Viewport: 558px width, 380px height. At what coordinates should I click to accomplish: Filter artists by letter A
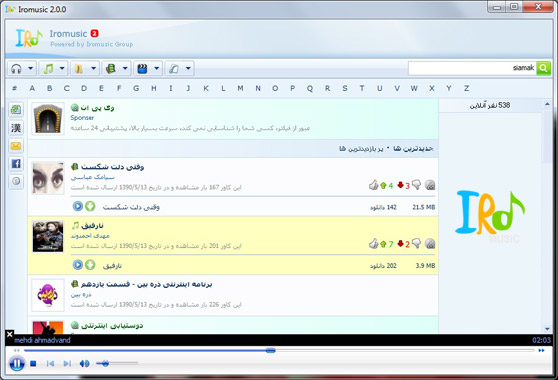(x=32, y=88)
